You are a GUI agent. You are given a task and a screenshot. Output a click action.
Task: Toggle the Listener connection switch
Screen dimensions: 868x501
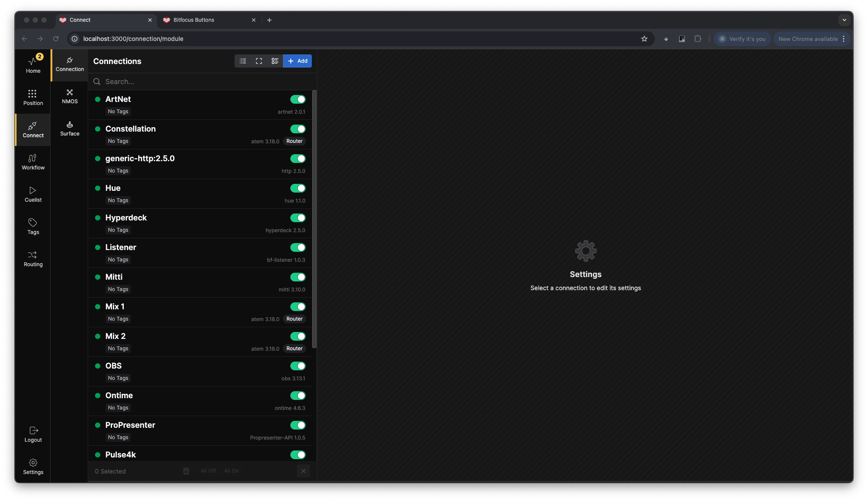pos(298,247)
